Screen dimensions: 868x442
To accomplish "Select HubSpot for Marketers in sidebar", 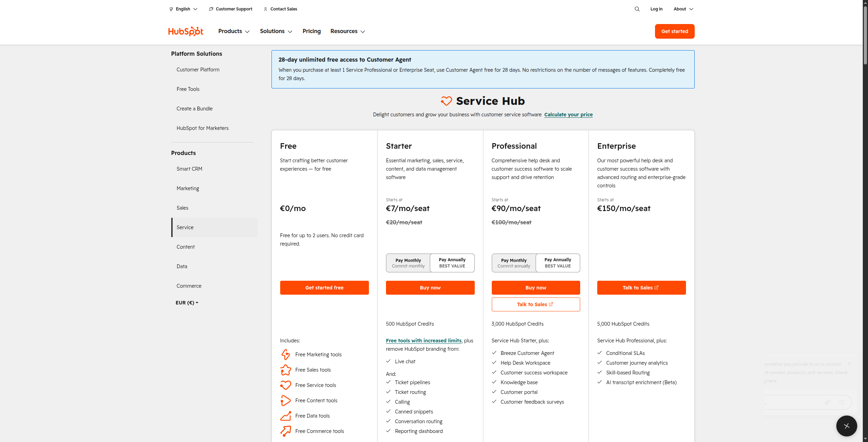I will click(203, 128).
